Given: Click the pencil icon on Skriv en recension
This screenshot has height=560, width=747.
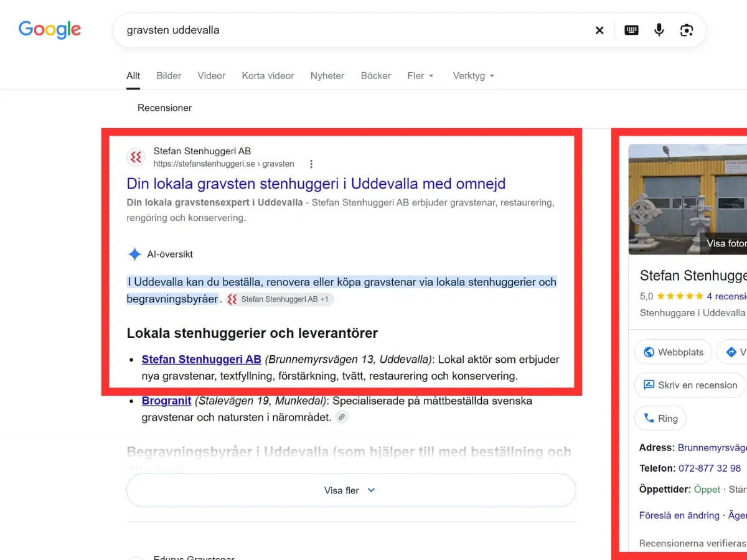Looking at the screenshot, I should 649,385.
